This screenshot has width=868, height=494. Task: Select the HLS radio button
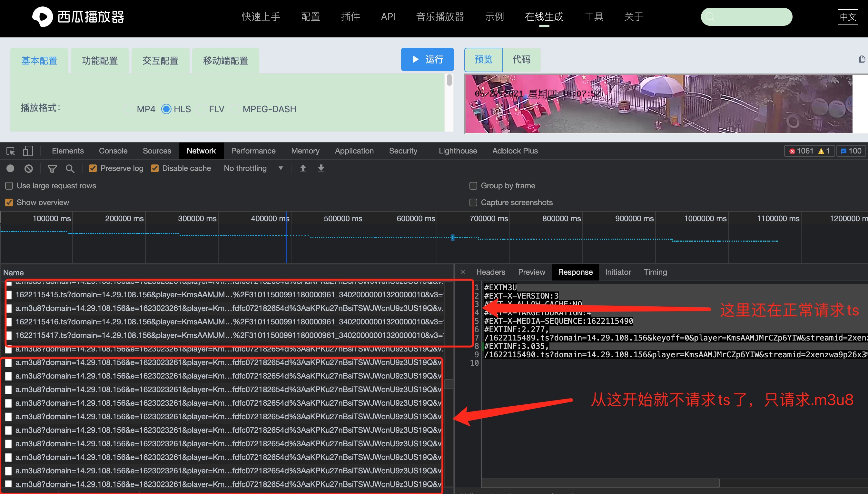coord(166,109)
